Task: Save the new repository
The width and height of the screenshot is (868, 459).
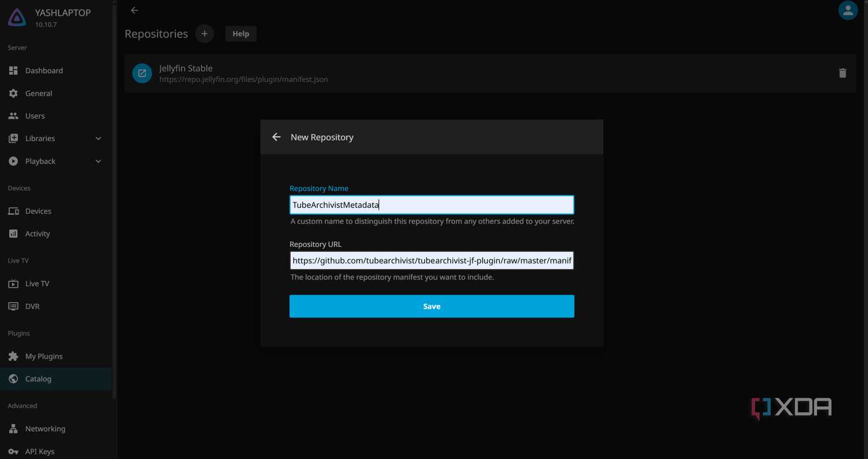Action: 432,306
